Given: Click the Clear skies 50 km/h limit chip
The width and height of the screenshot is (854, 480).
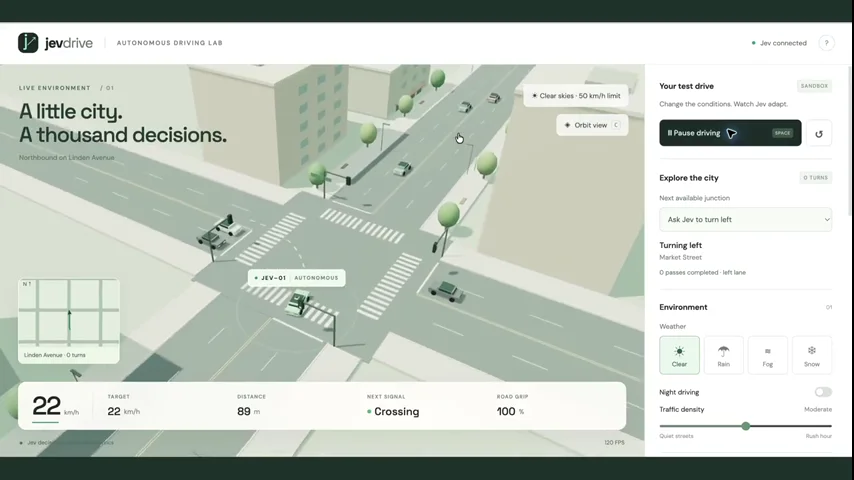Looking at the screenshot, I should click(576, 96).
